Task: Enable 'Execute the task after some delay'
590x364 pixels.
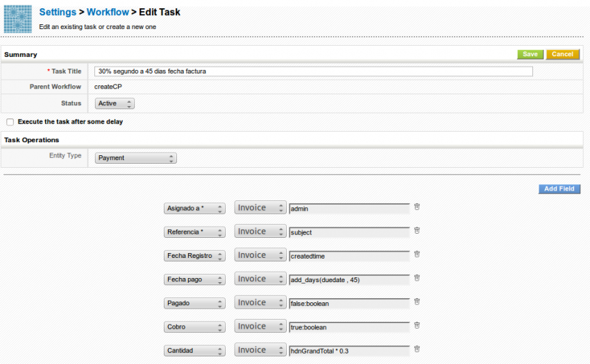Action: 10,122
